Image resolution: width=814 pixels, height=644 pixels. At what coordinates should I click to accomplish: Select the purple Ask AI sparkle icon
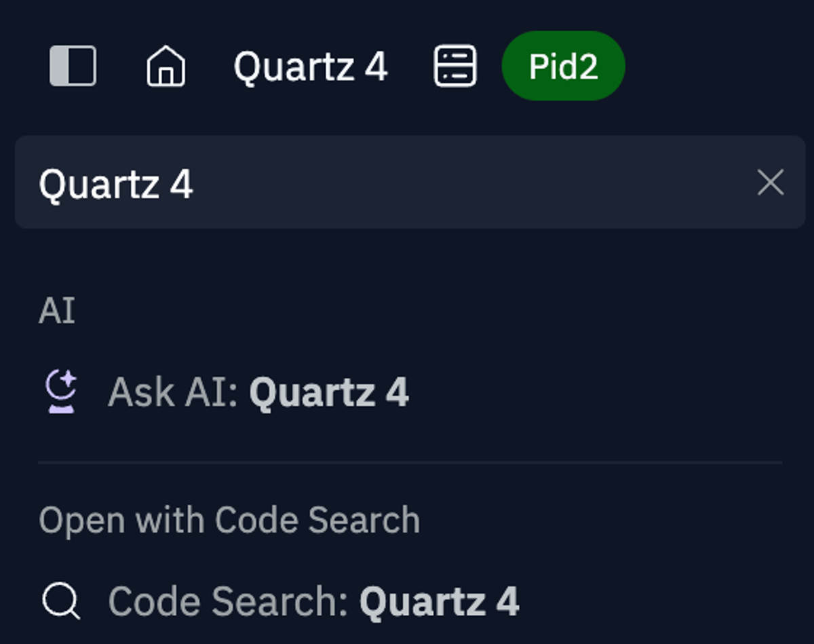pos(61,392)
